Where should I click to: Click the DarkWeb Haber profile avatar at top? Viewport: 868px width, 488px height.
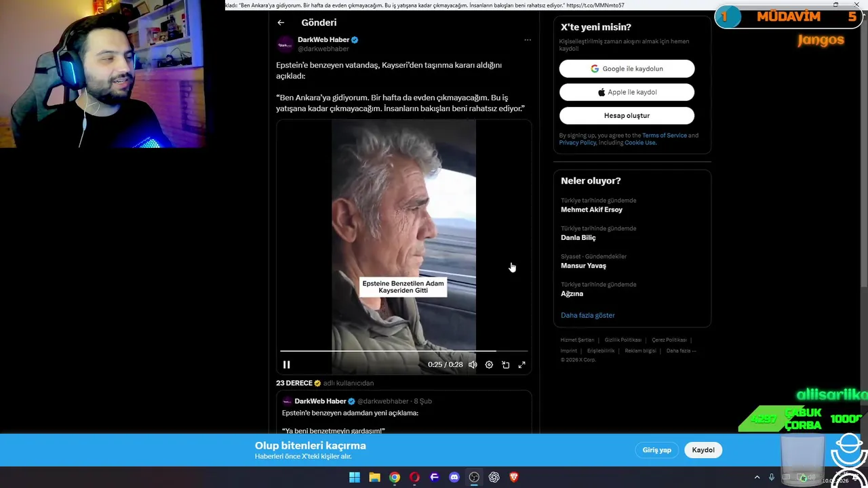pos(285,44)
